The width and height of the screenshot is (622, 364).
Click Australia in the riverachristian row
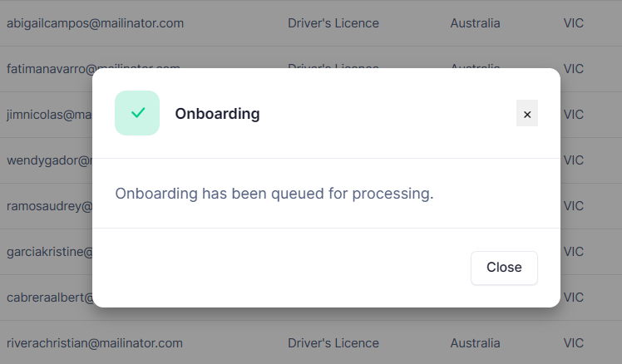point(475,343)
